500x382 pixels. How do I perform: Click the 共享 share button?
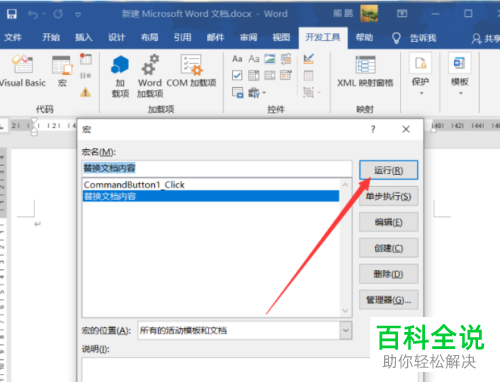click(486, 39)
